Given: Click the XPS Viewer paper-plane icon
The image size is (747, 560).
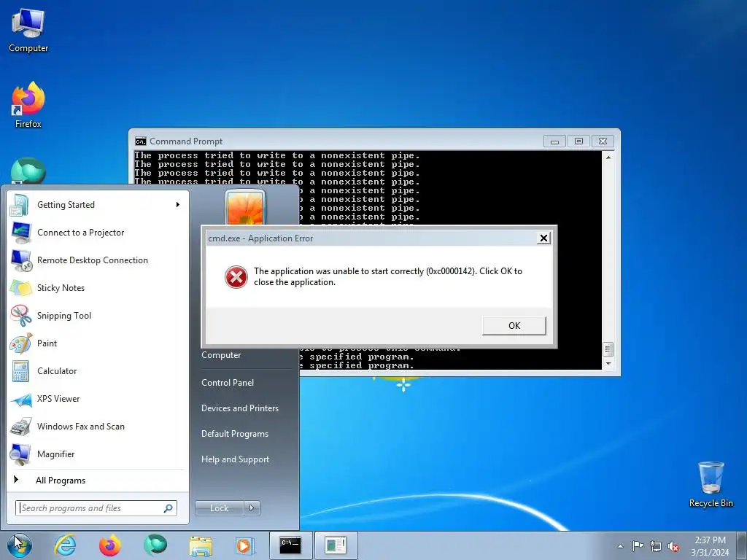Looking at the screenshot, I should [21, 399].
